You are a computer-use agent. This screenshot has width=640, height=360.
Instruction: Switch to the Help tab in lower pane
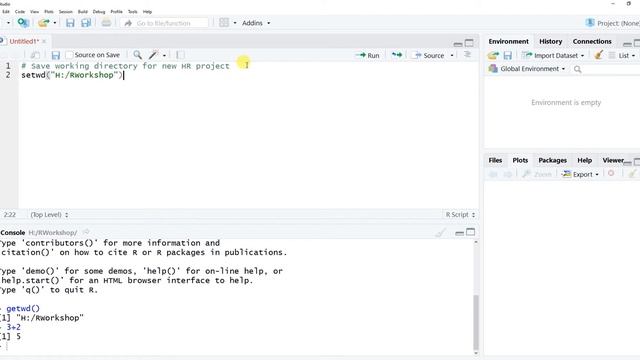[584, 160]
